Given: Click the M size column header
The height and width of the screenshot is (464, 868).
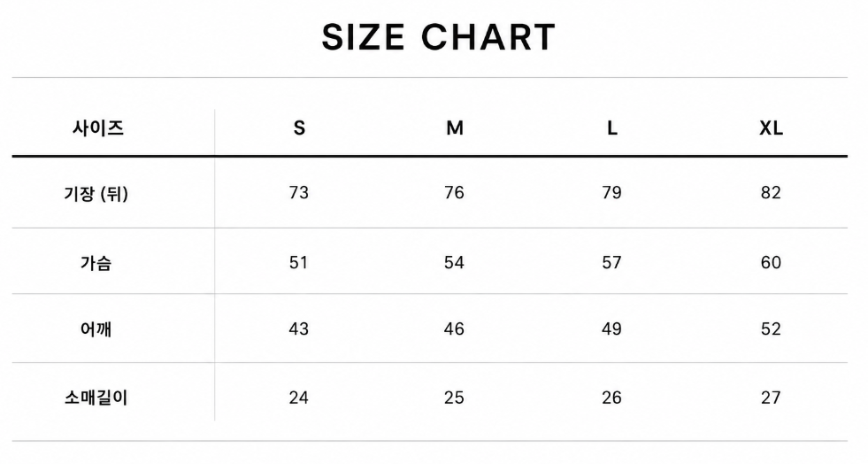Looking at the screenshot, I should coord(455,128).
